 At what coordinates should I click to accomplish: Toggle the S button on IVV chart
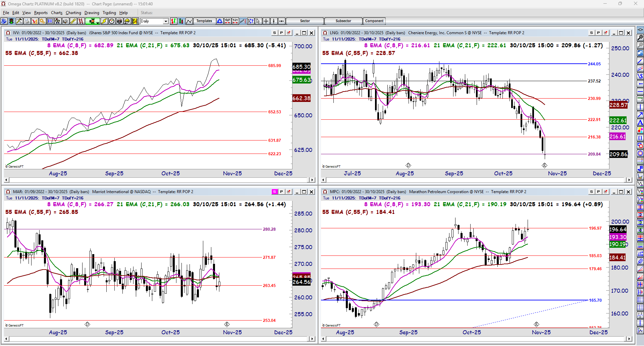pyautogui.click(x=275, y=33)
